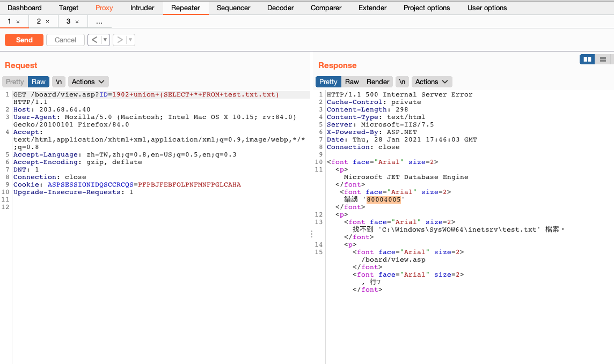Switch Request view to Raw
614x364 pixels.
pyautogui.click(x=39, y=81)
